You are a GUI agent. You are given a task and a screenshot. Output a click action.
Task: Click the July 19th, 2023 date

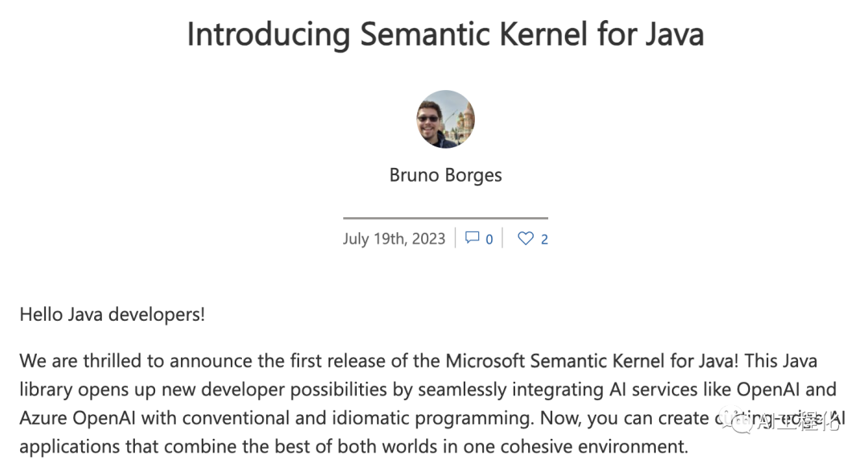(394, 239)
